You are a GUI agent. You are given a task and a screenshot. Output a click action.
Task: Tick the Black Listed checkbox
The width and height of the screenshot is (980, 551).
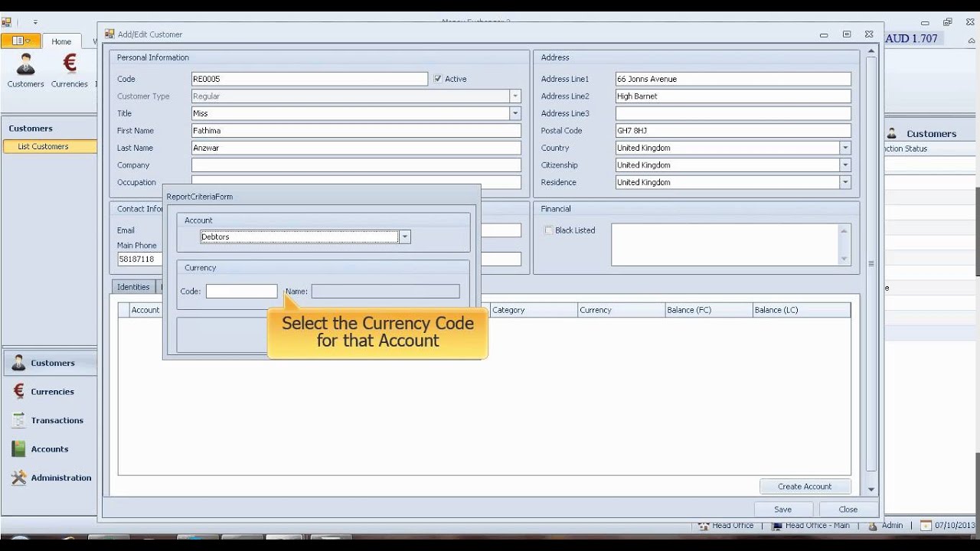click(x=548, y=230)
